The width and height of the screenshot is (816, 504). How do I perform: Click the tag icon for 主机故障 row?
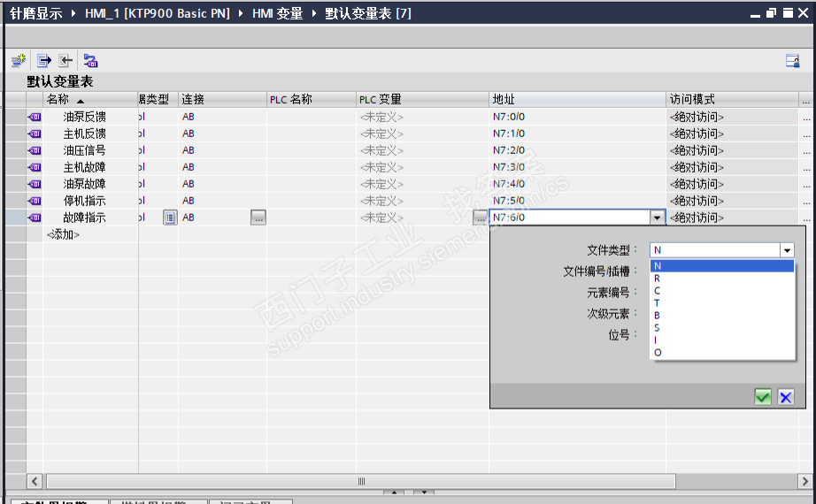pyautogui.click(x=35, y=167)
